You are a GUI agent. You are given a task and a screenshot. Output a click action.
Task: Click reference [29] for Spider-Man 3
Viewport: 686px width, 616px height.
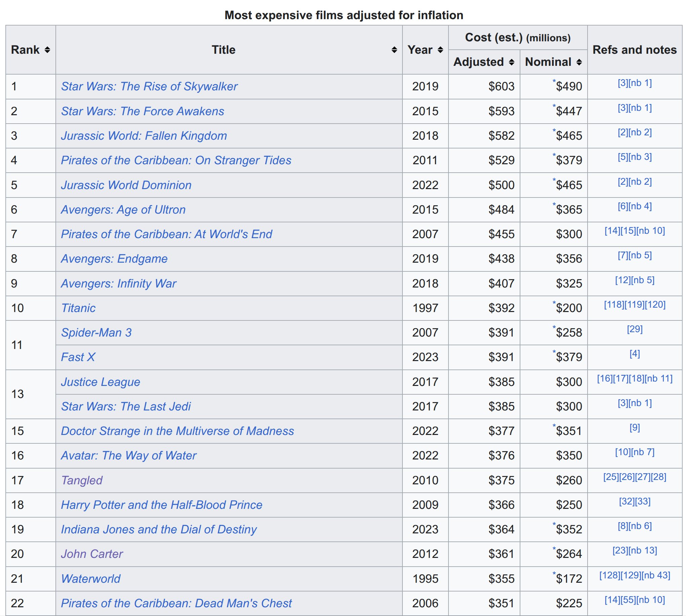tap(635, 329)
